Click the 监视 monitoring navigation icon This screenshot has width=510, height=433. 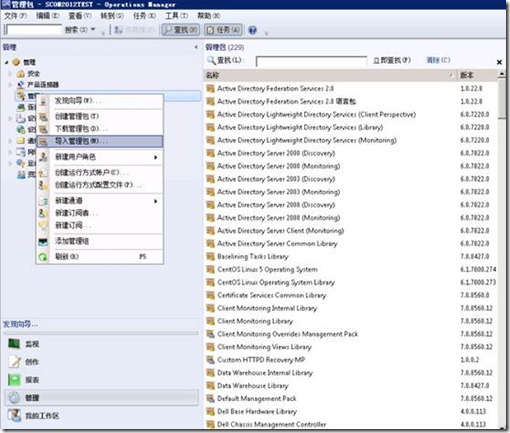click(14, 344)
